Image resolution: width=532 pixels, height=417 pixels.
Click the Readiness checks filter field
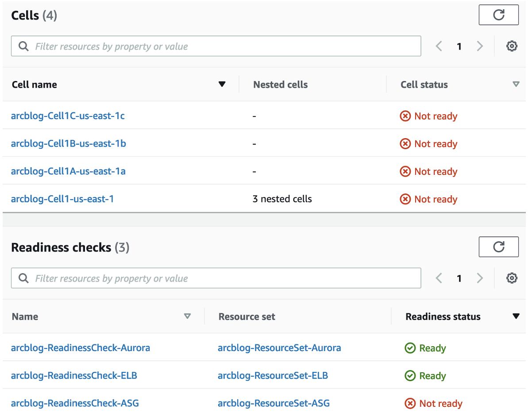coord(216,278)
